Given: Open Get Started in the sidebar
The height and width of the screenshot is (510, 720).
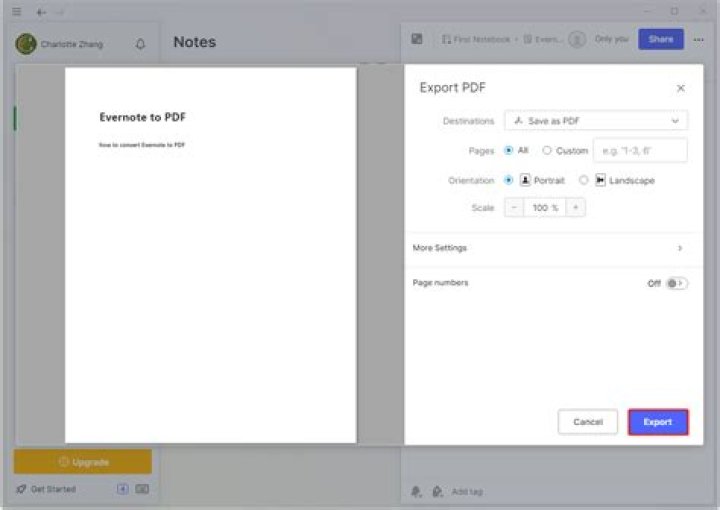Looking at the screenshot, I should pyautogui.click(x=46, y=489).
